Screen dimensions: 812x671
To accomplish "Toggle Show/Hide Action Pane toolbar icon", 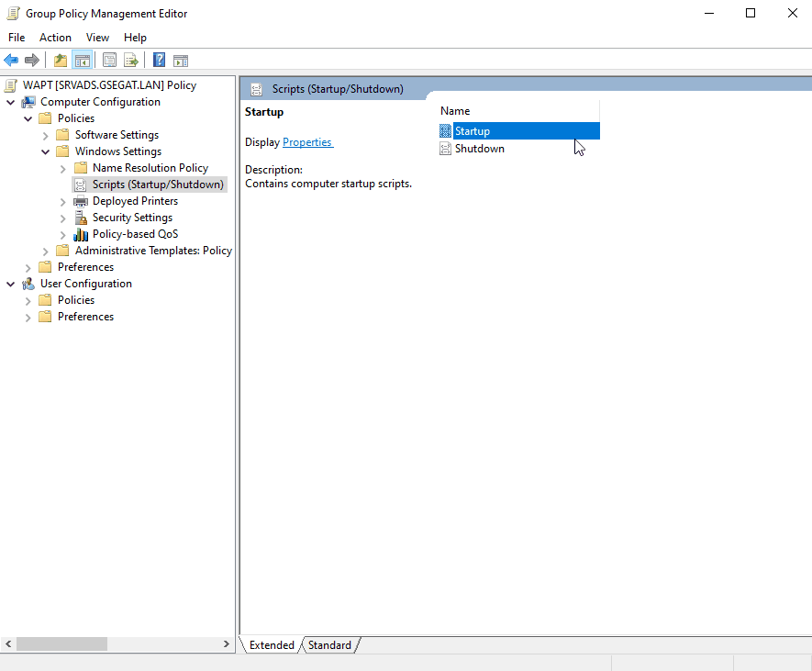I will [181, 61].
